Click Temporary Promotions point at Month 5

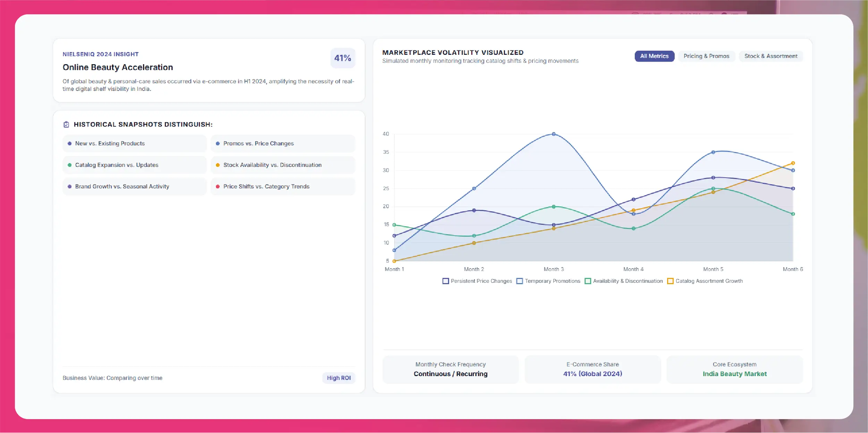pyautogui.click(x=713, y=152)
